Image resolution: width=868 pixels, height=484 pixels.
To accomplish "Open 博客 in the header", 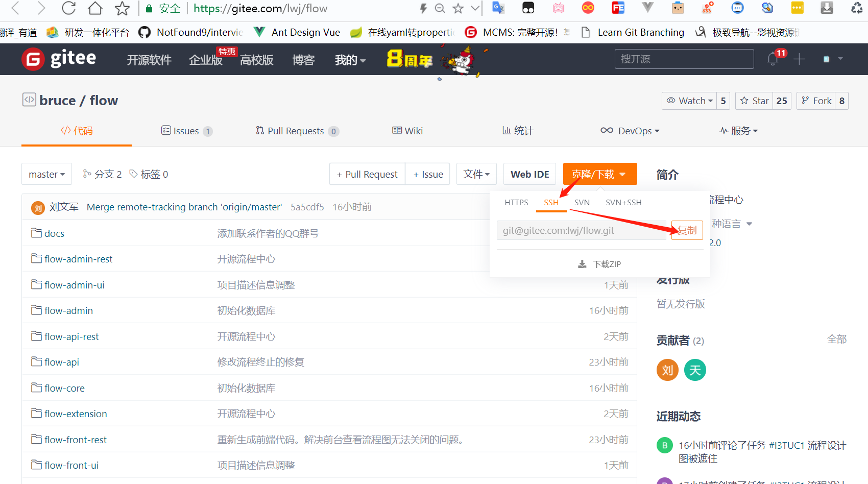I will (x=303, y=60).
